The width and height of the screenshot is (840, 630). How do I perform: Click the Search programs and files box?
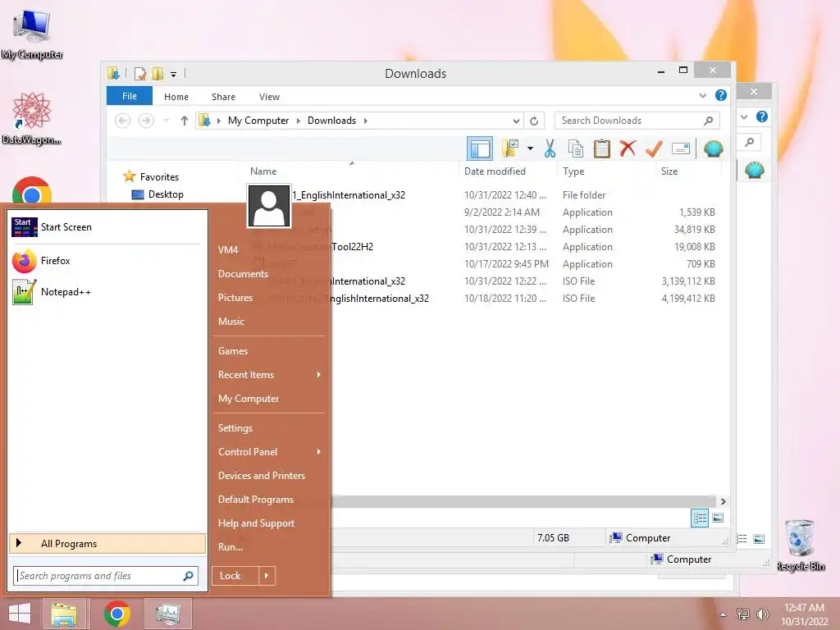[106, 576]
